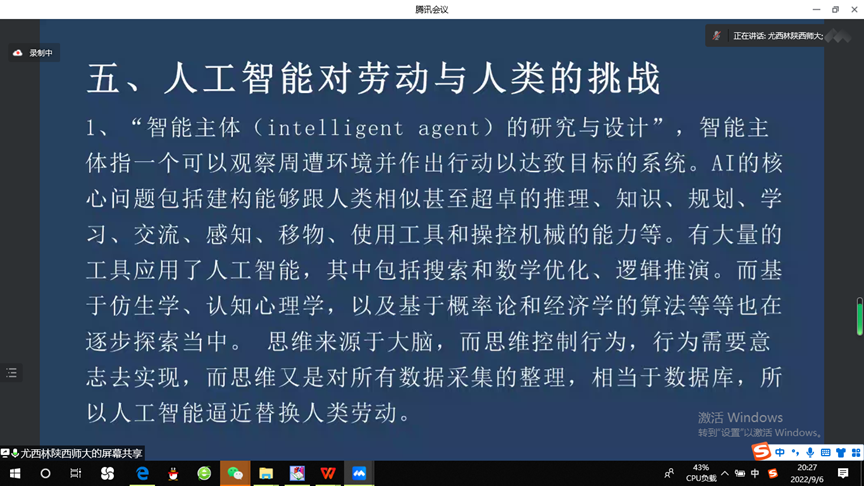Open Sogou toolbox grid menu
The height and width of the screenshot is (486, 864).
tap(854, 453)
